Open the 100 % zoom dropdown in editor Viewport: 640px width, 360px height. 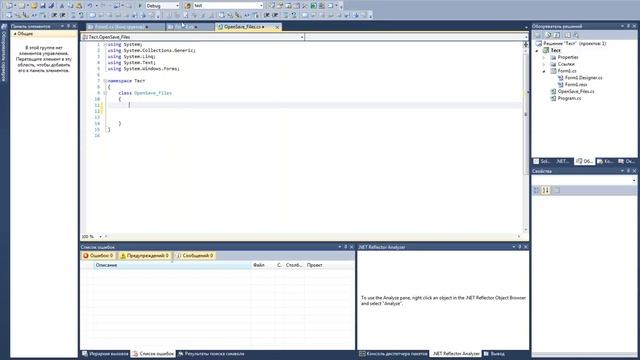pos(100,236)
